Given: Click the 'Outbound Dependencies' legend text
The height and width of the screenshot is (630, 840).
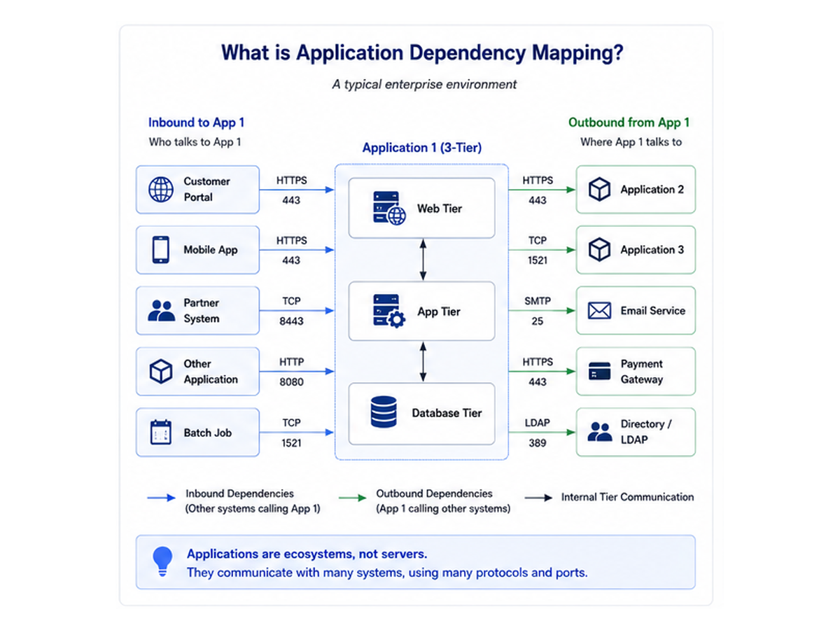Looking at the screenshot, I should click(x=434, y=493).
